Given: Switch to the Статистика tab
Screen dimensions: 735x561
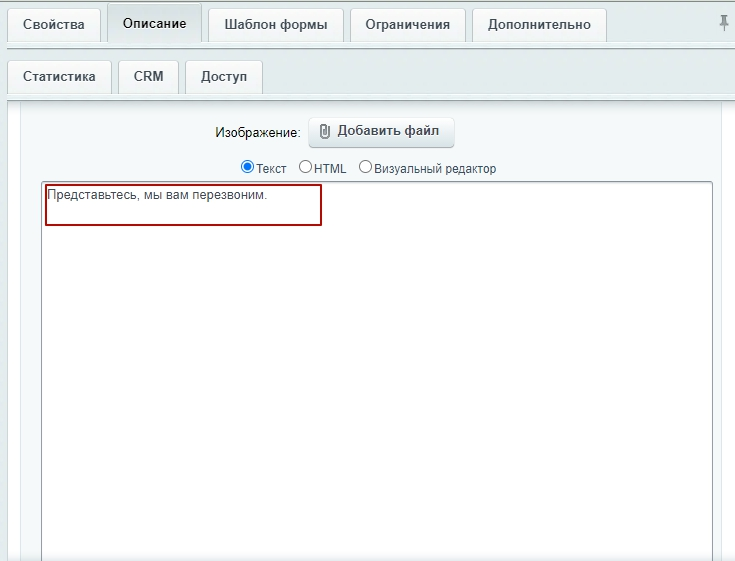Looking at the screenshot, I should coord(59,77).
